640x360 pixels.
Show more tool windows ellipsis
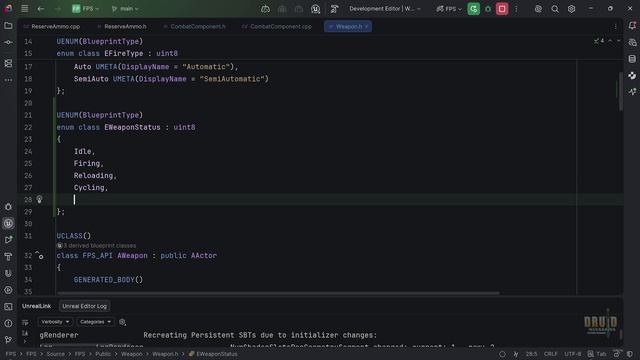click(x=8, y=80)
